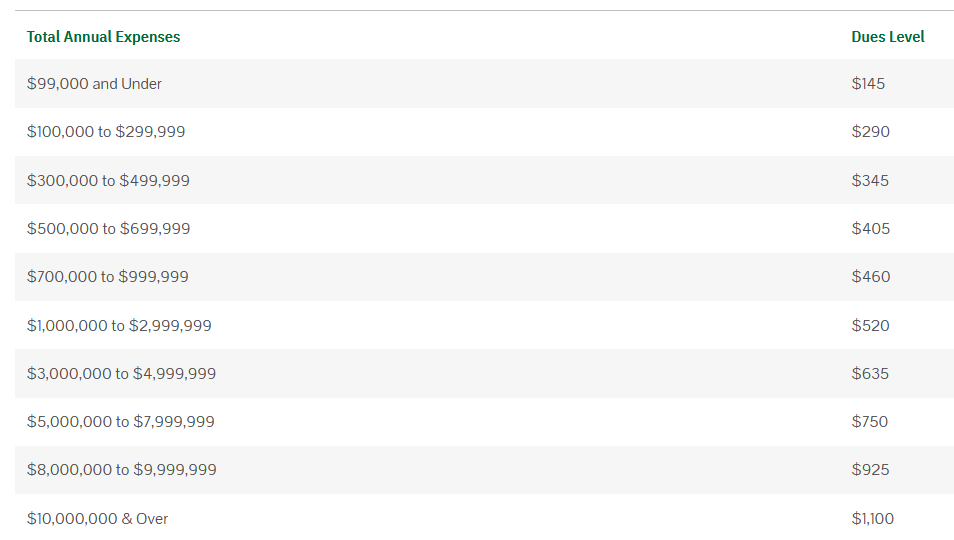Click the Total Annual Expenses column header
This screenshot has height=540, width=954.
[103, 37]
